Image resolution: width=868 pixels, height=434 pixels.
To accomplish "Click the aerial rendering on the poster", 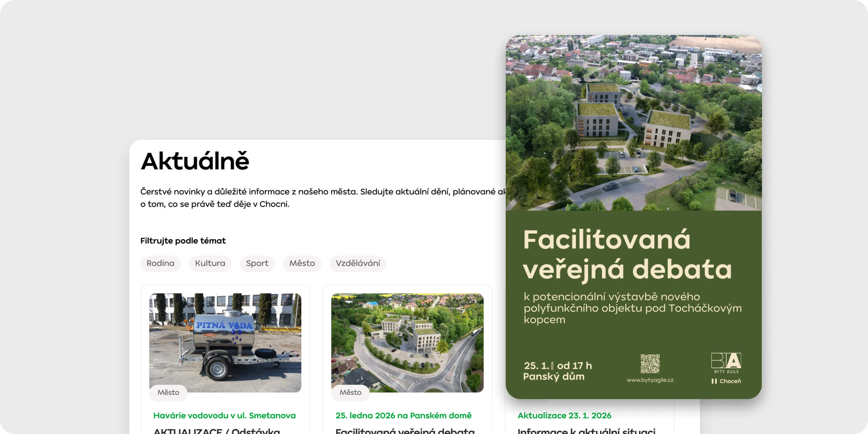I will [634, 123].
